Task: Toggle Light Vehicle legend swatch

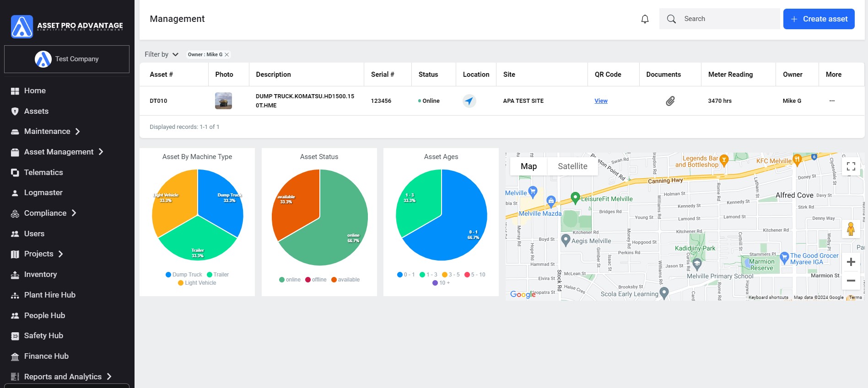Action: [181, 283]
